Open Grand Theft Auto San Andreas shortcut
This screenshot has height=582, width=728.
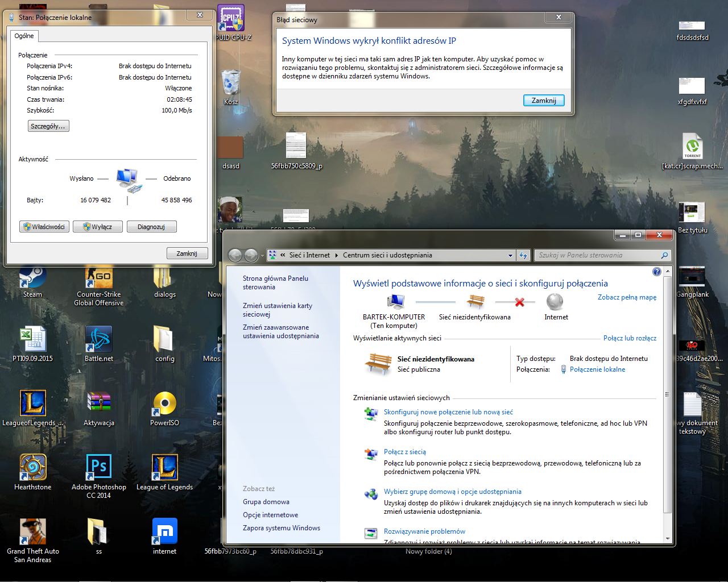click(33, 532)
